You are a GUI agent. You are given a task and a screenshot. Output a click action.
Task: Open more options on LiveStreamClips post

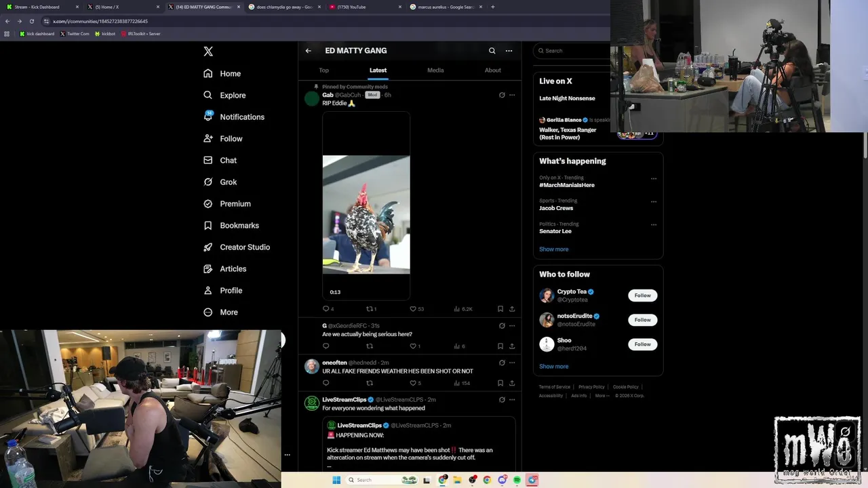(x=512, y=400)
